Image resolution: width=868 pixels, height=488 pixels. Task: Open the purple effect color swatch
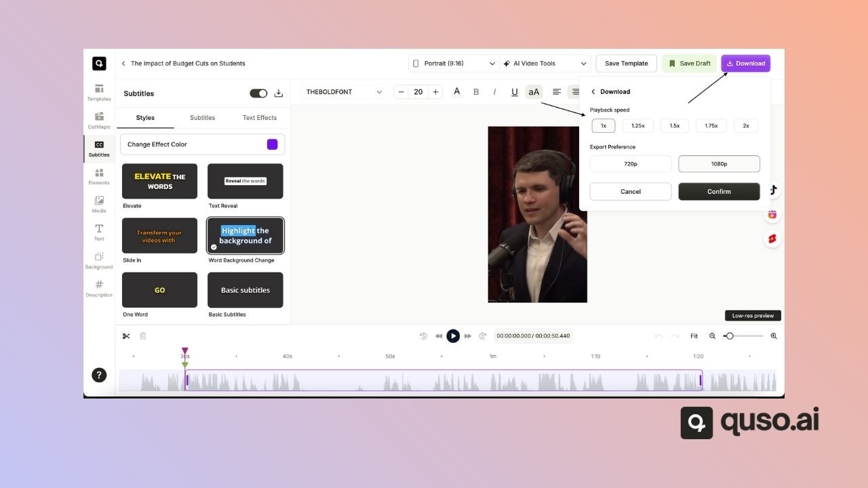273,144
